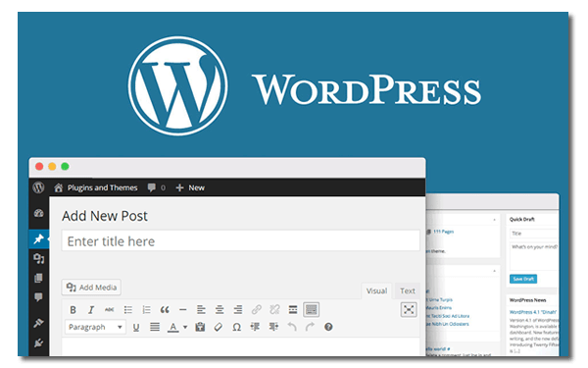This screenshot has height=368, width=588.
Task: Apply blockquote formatting
Action: [165, 310]
